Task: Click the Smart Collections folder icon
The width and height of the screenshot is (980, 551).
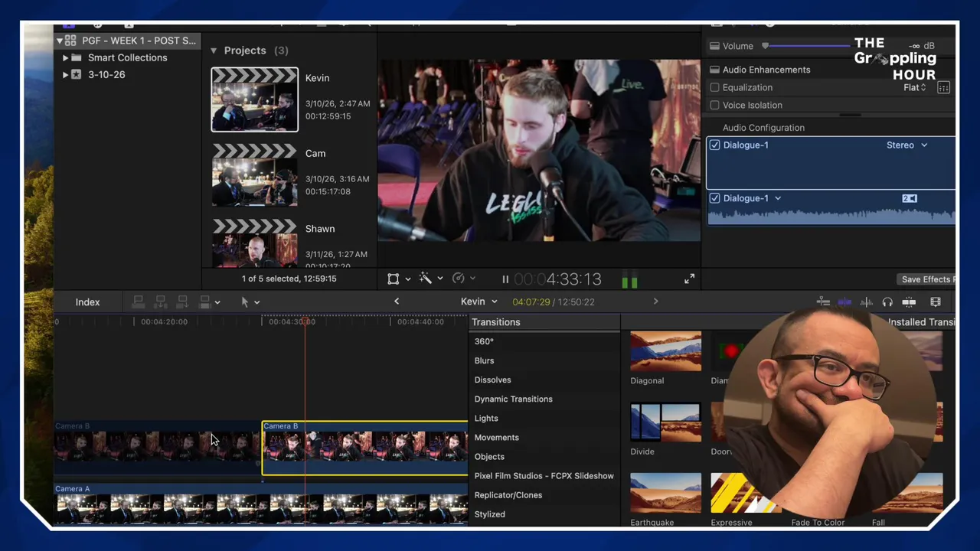Action: pyautogui.click(x=77, y=57)
